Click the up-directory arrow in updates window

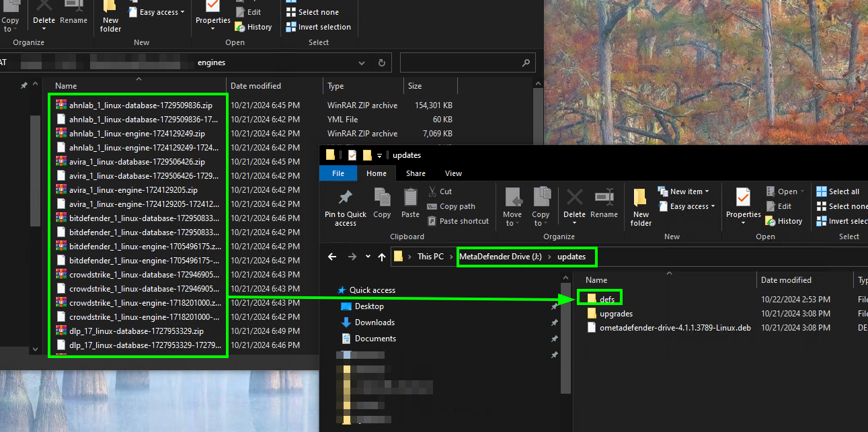pos(383,257)
